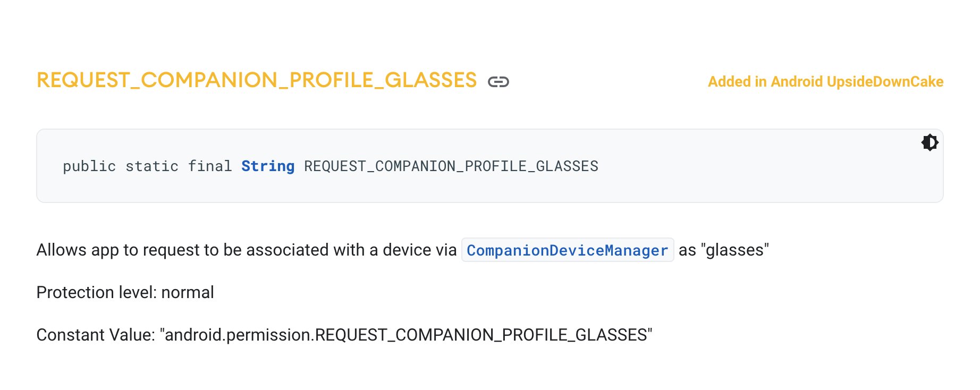The width and height of the screenshot is (980, 390).
Task: Open the String class link
Action: pyautogui.click(x=268, y=166)
